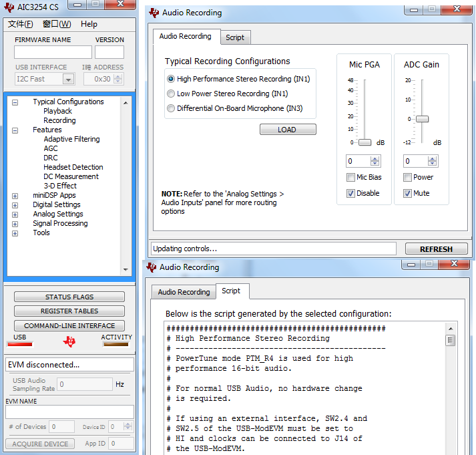Click the I2C ADDRESS 0x30 stepper arrows
The image size is (476, 455).
117,79
